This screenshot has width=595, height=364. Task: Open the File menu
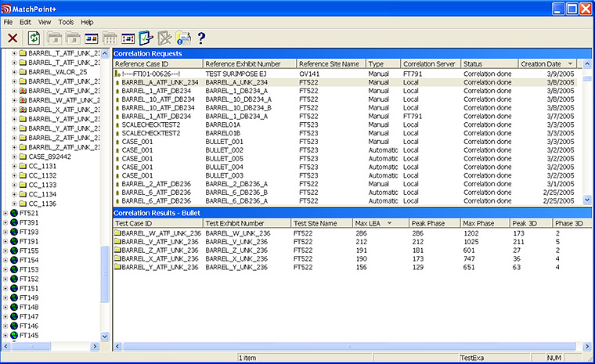tap(8, 22)
